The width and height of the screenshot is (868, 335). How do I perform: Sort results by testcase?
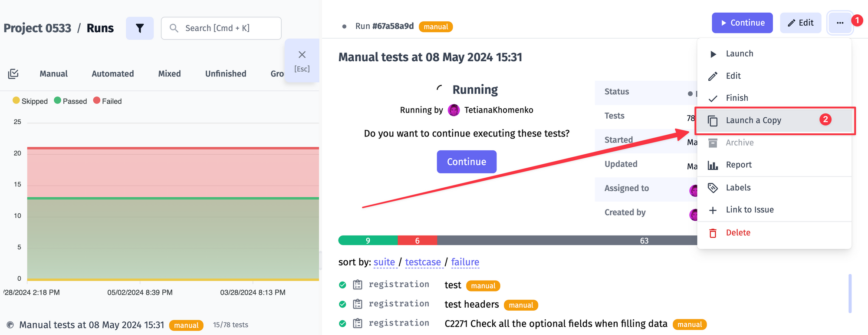coord(423,262)
